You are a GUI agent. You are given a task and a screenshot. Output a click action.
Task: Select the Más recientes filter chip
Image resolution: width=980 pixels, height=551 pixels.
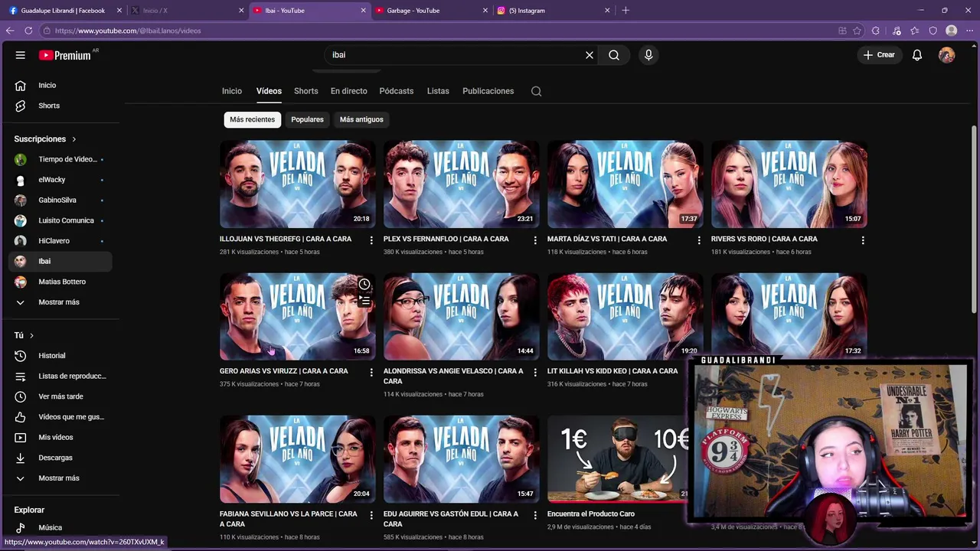pos(252,119)
